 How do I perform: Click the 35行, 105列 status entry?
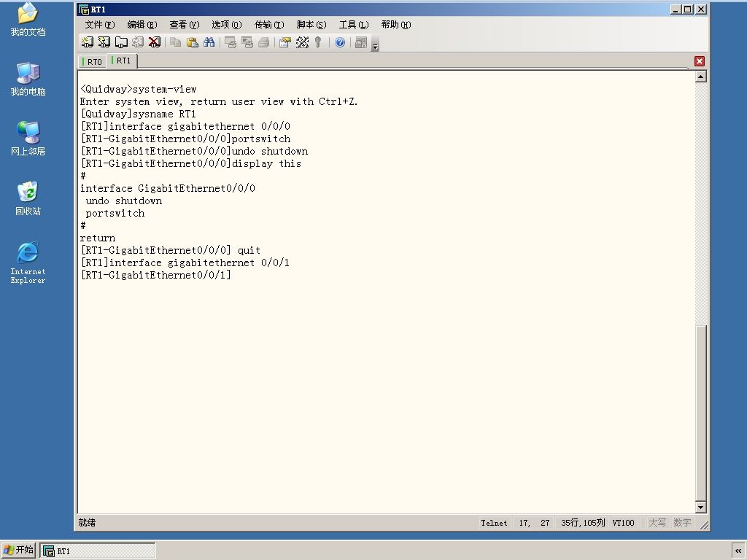pyautogui.click(x=583, y=523)
